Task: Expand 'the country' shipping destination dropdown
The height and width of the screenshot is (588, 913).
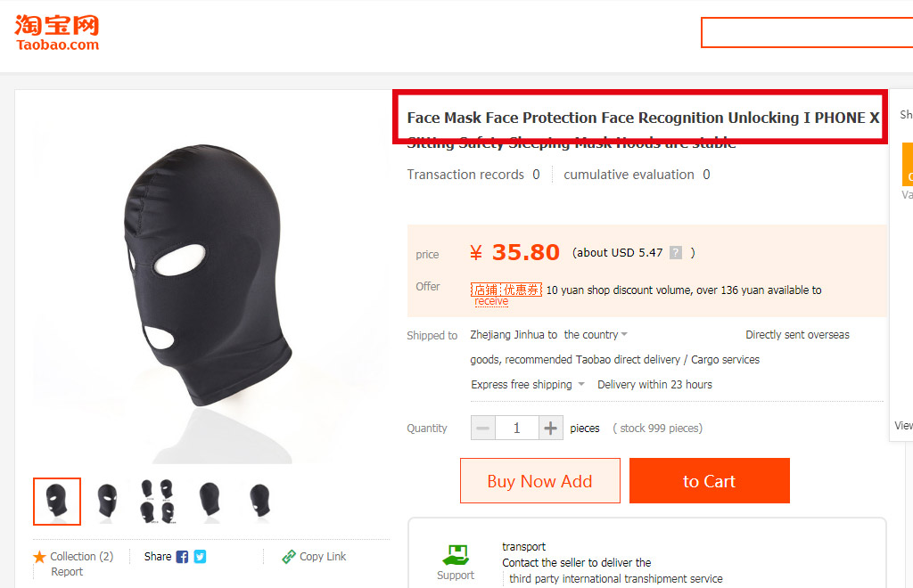Action: coord(596,335)
